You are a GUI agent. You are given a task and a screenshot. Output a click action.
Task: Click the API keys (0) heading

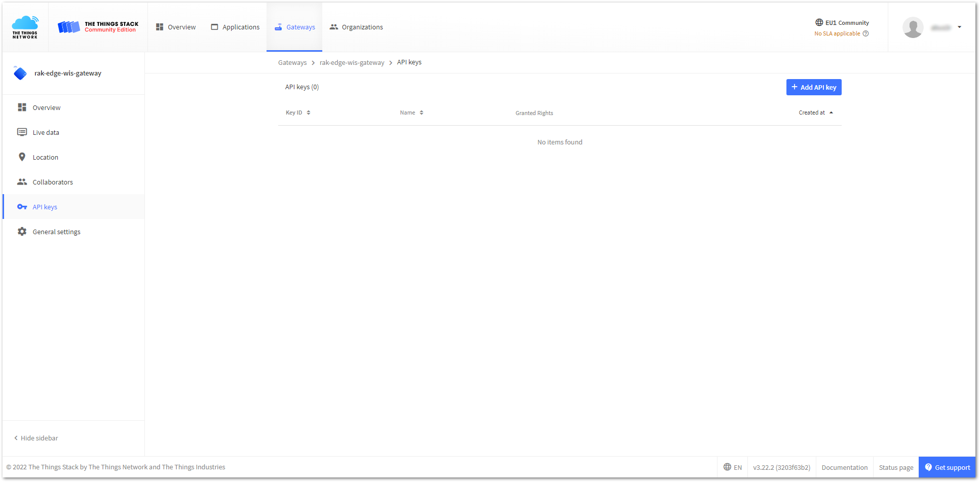point(302,87)
